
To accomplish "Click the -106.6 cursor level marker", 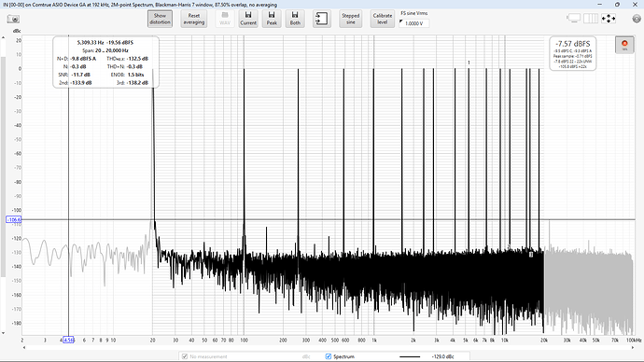I will pos(14,219).
